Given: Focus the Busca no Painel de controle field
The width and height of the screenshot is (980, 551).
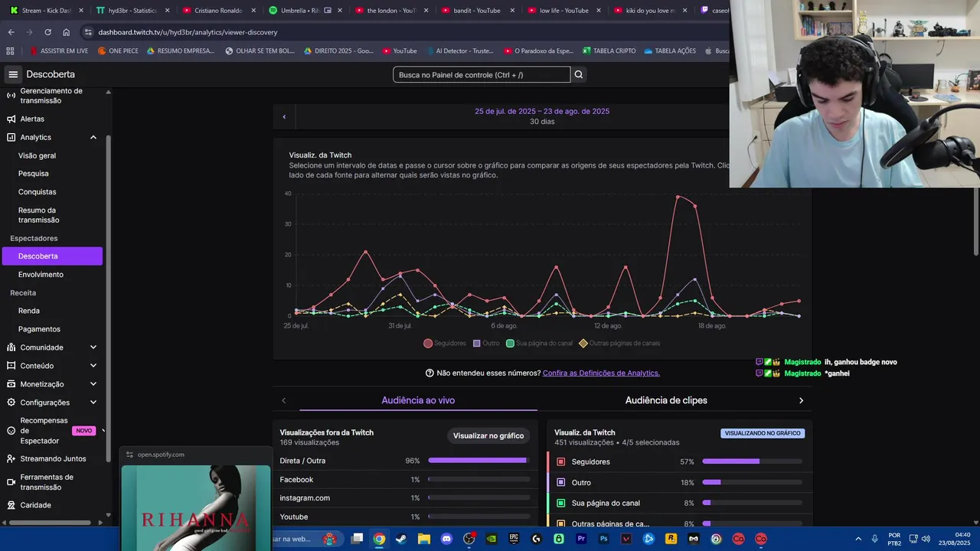Looking at the screenshot, I should [482, 74].
